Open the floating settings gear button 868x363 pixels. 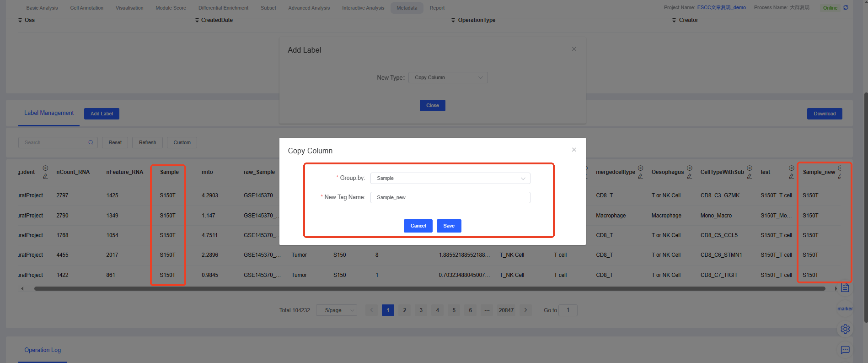point(845,329)
